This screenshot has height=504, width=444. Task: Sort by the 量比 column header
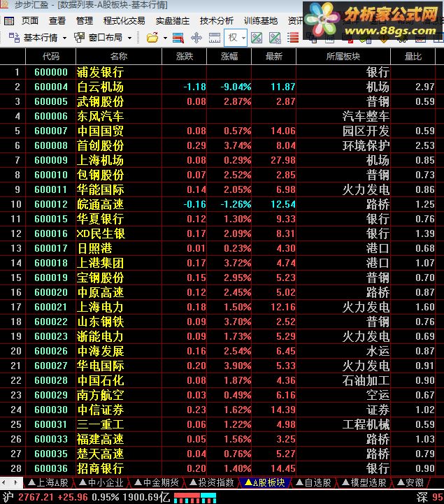click(413, 57)
